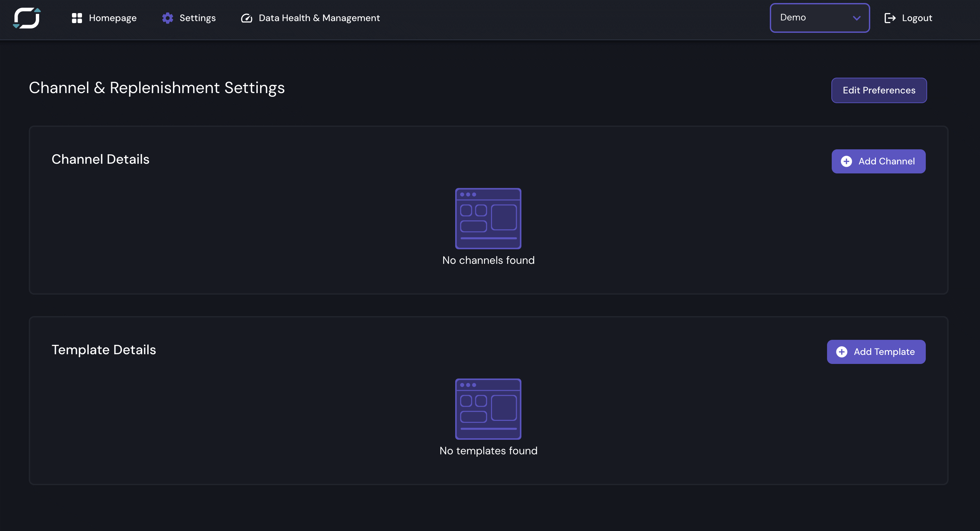
Task: Click the Logout arrow icon
Action: click(890, 18)
